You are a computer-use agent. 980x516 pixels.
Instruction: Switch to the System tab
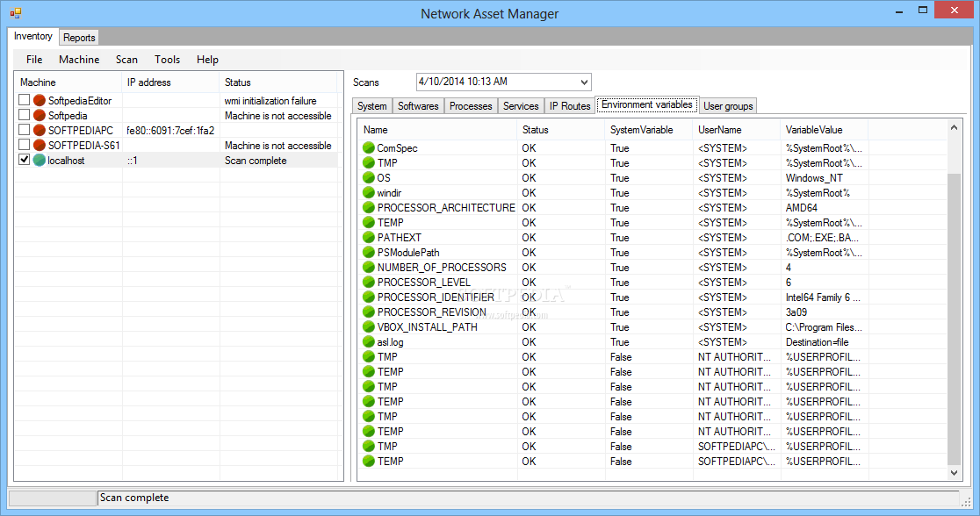pos(371,106)
